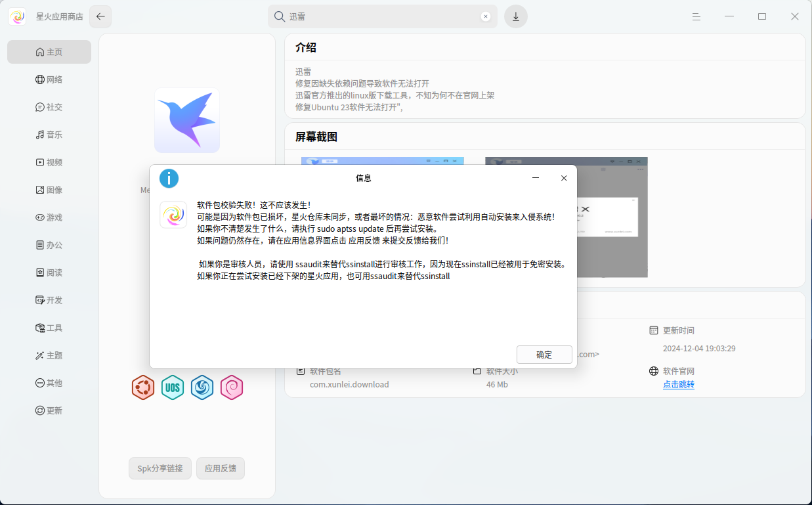Open the 主页 home category
The width and height of the screenshot is (812, 505).
tap(49, 52)
